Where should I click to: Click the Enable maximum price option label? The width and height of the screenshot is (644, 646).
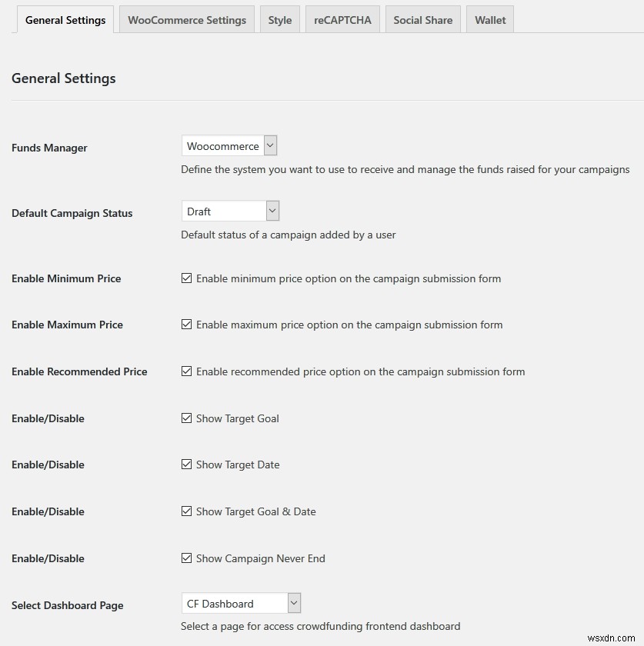[x=349, y=325]
